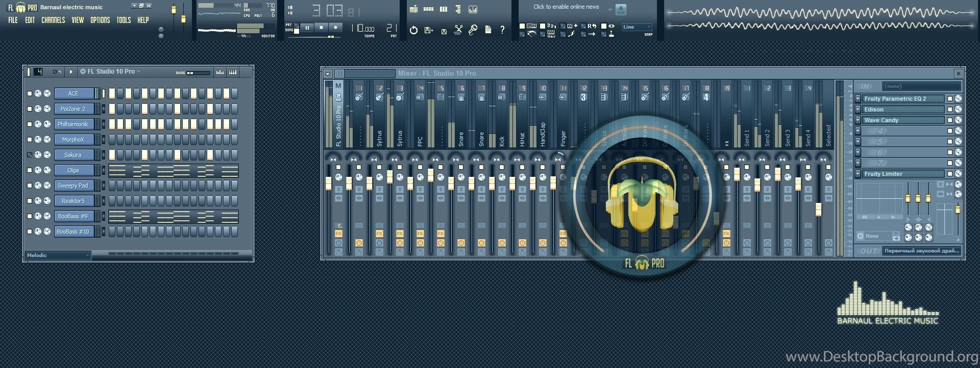Open the Mixer view icon
Image resolution: width=980 pixels, height=368 pixels.
(473, 9)
